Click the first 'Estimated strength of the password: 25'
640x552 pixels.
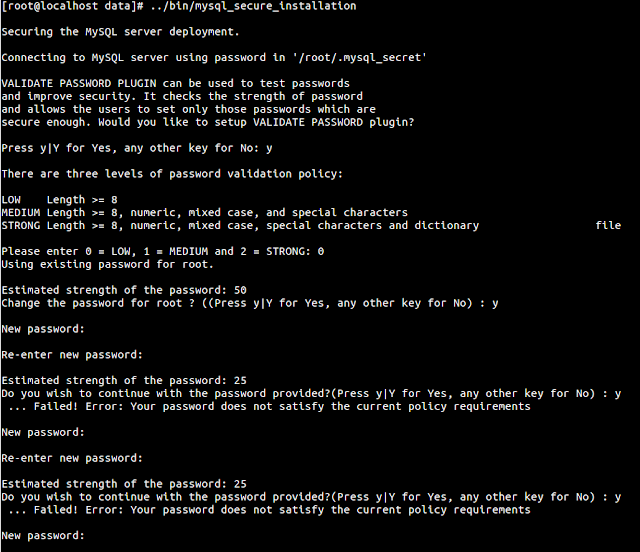[x=124, y=381]
